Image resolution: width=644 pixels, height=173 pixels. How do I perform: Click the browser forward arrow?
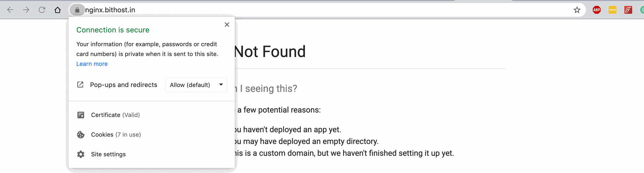point(26,10)
